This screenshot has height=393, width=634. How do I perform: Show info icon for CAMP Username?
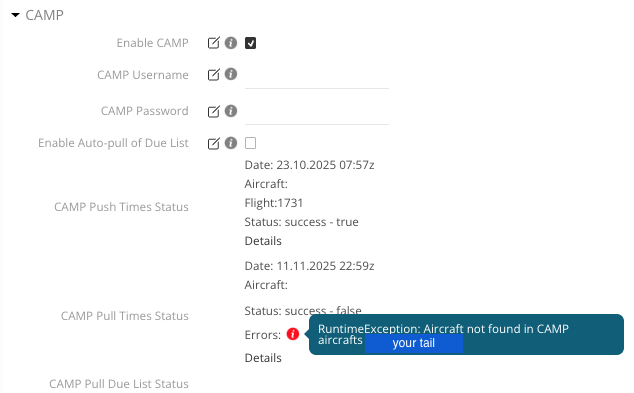pyautogui.click(x=231, y=74)
